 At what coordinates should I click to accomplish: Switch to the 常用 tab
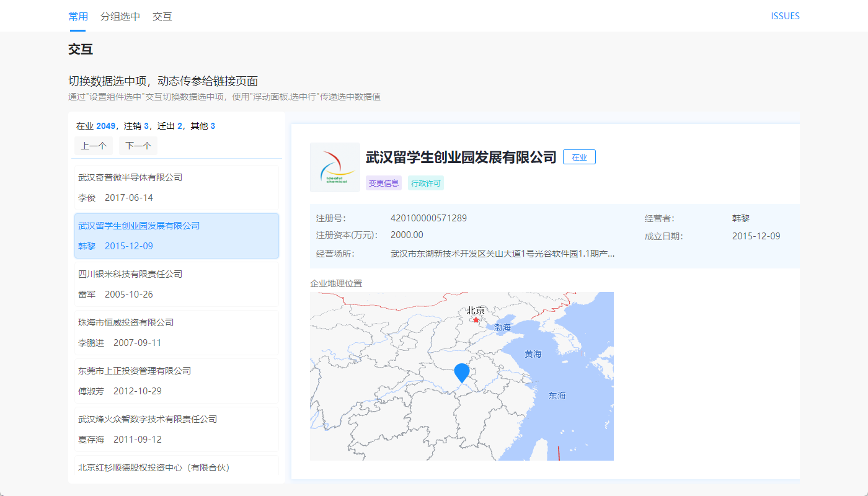79,17
